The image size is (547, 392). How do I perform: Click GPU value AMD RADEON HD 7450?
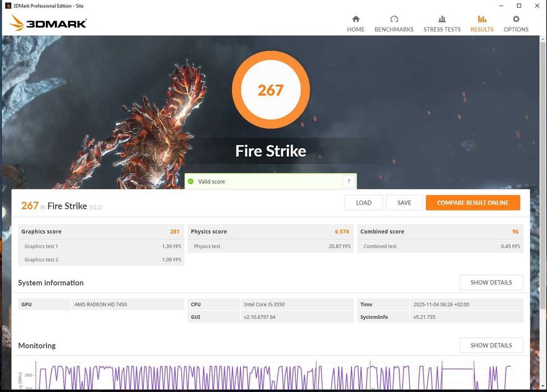tap(100, 304)
